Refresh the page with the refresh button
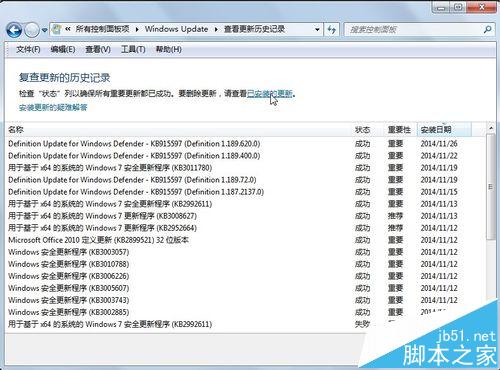This screenshot has width=500, height=370. [331, 30]
